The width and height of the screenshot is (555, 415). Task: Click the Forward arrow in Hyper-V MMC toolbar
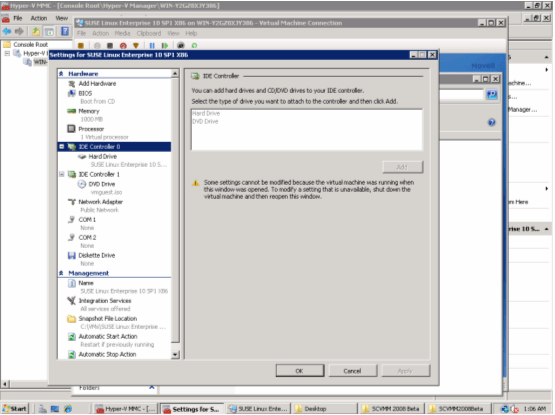click(x=19, y=32)
